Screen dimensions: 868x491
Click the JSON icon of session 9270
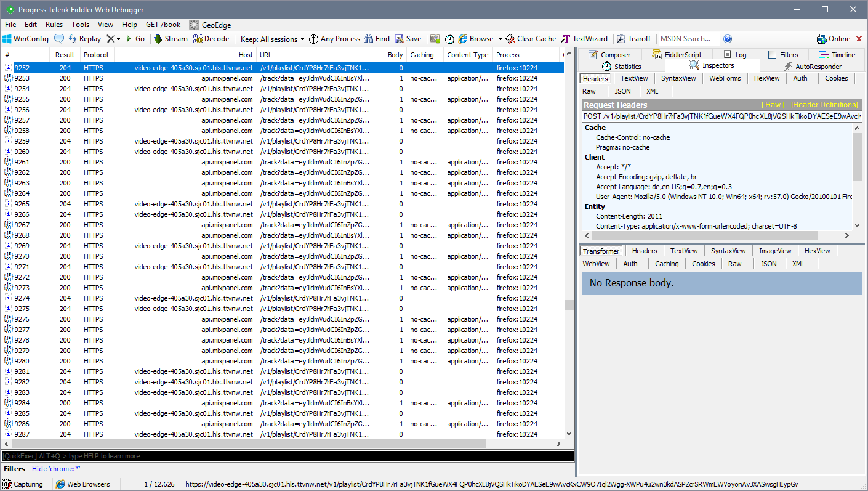[x=8, y=256]
